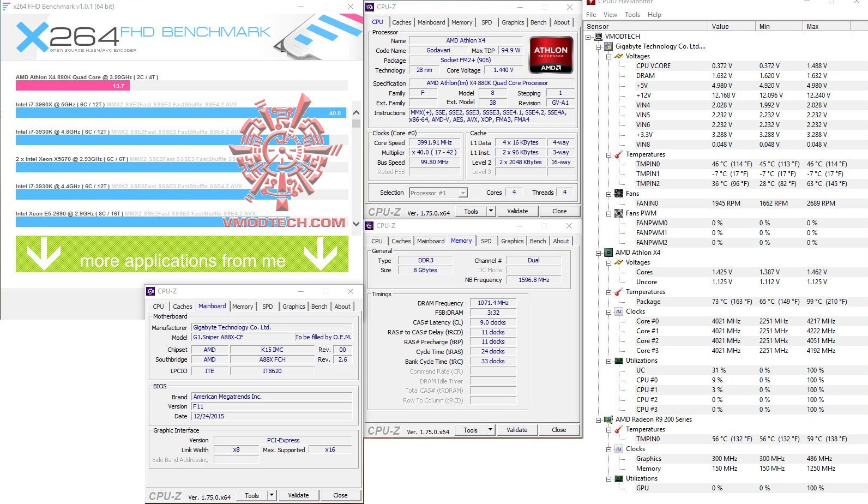Collapse the Voltages group containing CPU VCORE
868x504 pixels.
[608, 56]
